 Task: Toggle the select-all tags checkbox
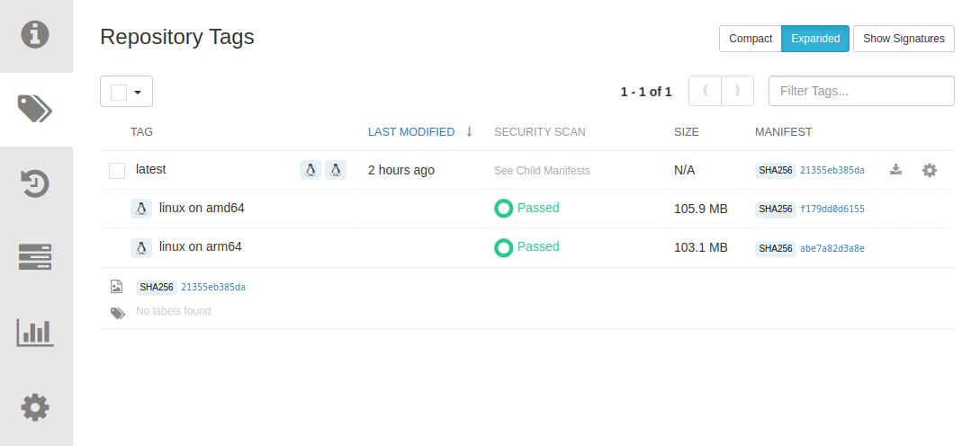point(119,92)
